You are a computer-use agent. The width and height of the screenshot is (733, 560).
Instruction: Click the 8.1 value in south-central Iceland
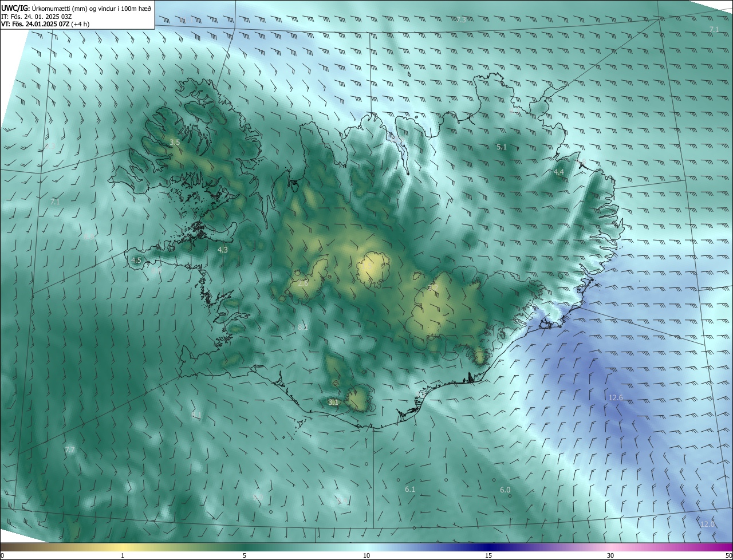(x=303, y=328)
